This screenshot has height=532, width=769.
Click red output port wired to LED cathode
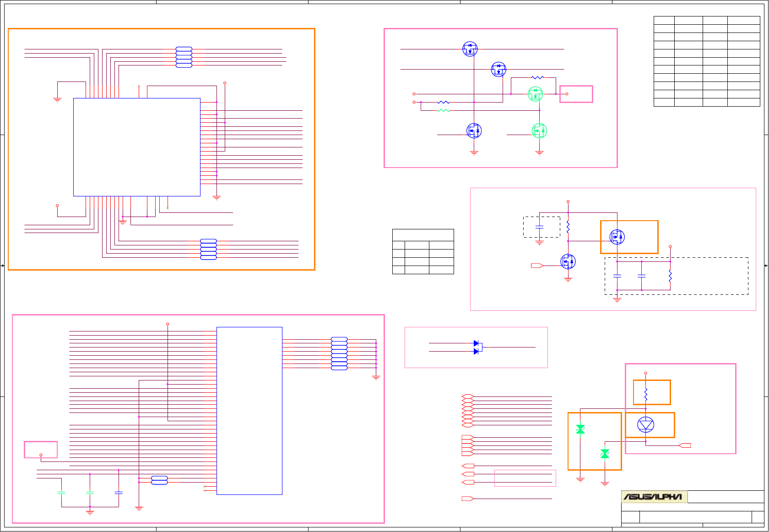point(685,445)
